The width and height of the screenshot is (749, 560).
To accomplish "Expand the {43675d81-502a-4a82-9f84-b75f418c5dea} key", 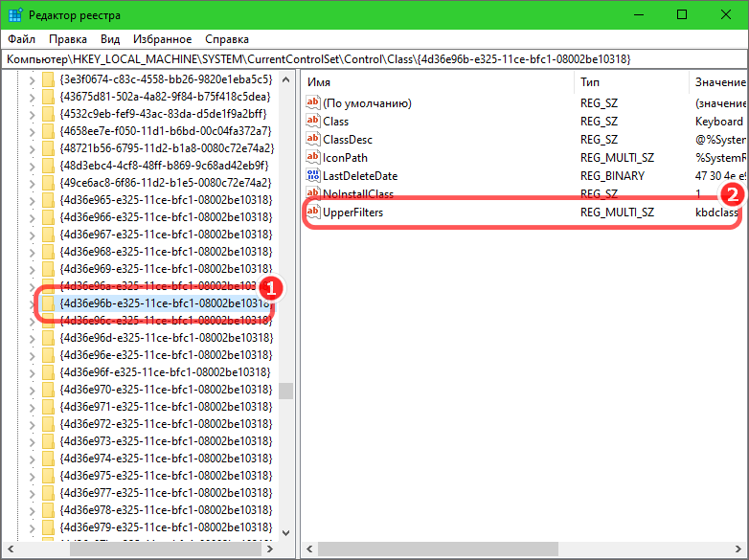I will point(32,96).
